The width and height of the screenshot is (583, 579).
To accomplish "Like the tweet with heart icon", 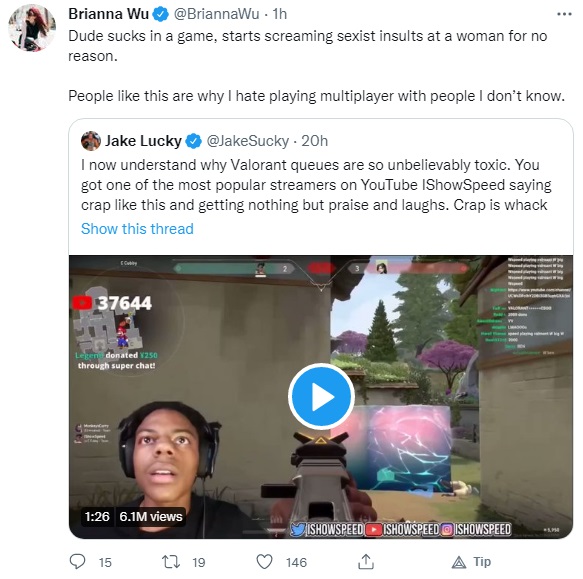I will point(265,562).
